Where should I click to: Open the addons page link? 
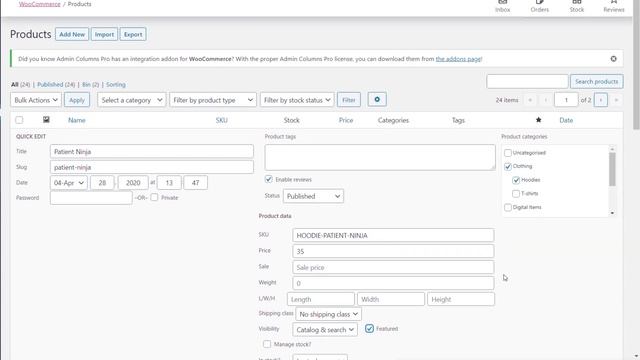point(458,59)
